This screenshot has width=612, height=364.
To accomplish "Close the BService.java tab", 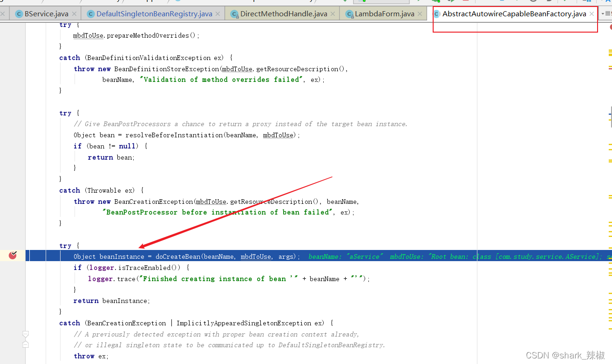I will (74, 14).
